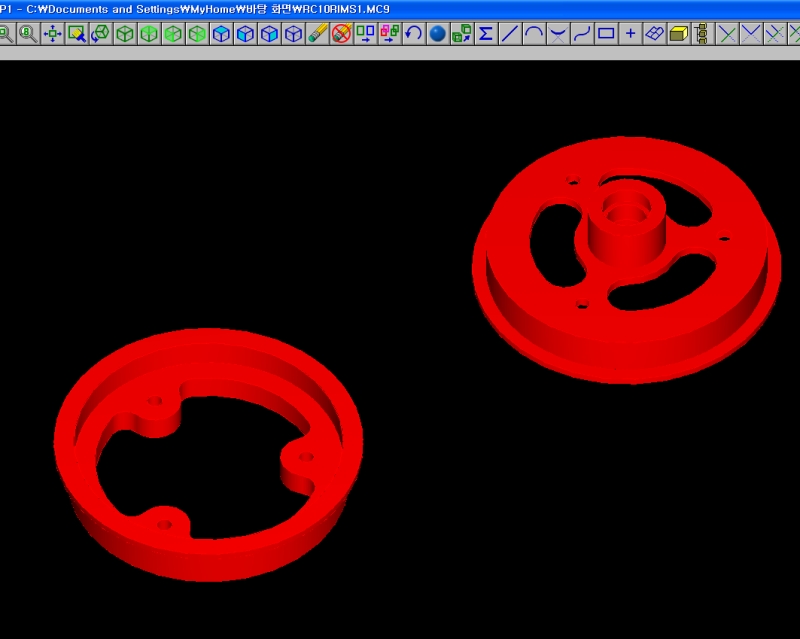This screenshot has width=800, height=639.
Task: Set construction plane to Front blue cube
Action: 245,34
